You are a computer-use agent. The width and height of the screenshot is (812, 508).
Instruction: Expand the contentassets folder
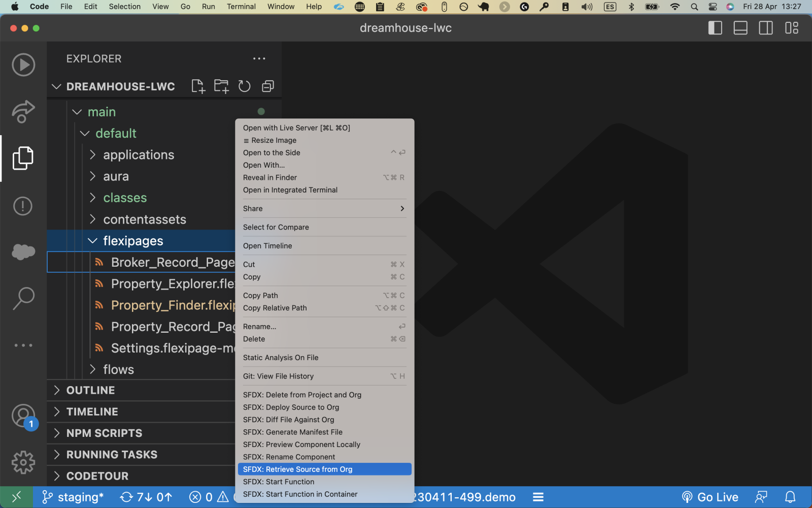93,219
